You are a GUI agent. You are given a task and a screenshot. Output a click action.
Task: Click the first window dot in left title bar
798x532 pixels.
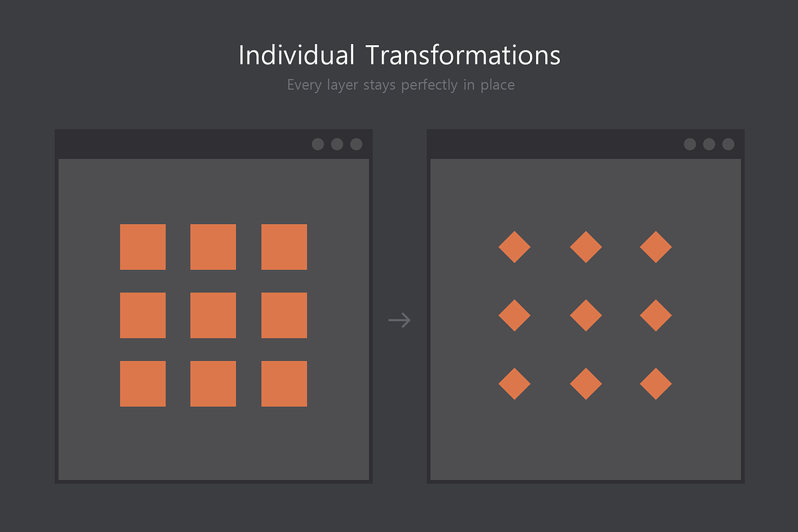click(x=317, y=144)
